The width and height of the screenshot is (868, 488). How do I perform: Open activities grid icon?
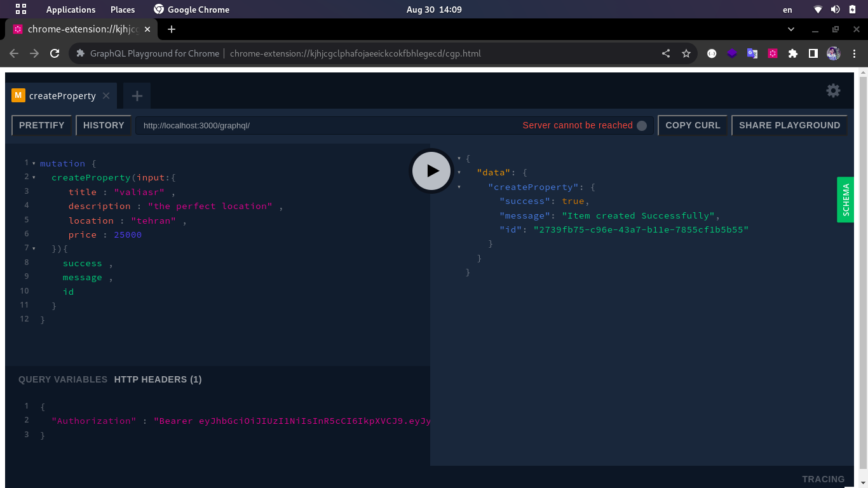[21, 9]
